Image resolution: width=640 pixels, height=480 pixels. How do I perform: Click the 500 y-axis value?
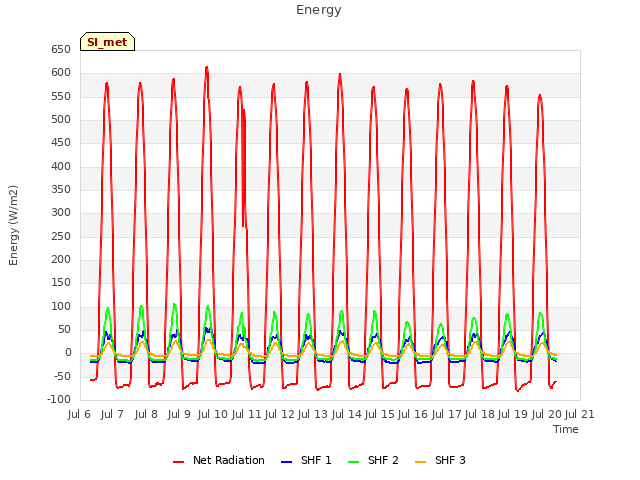(61, 120)
